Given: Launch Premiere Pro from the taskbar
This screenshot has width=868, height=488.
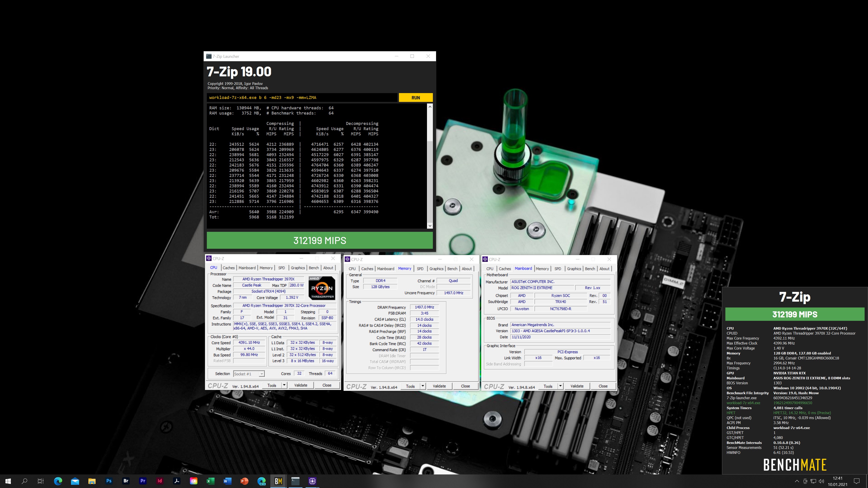Looking at the screenshot, I should click(x=143, y=481).
